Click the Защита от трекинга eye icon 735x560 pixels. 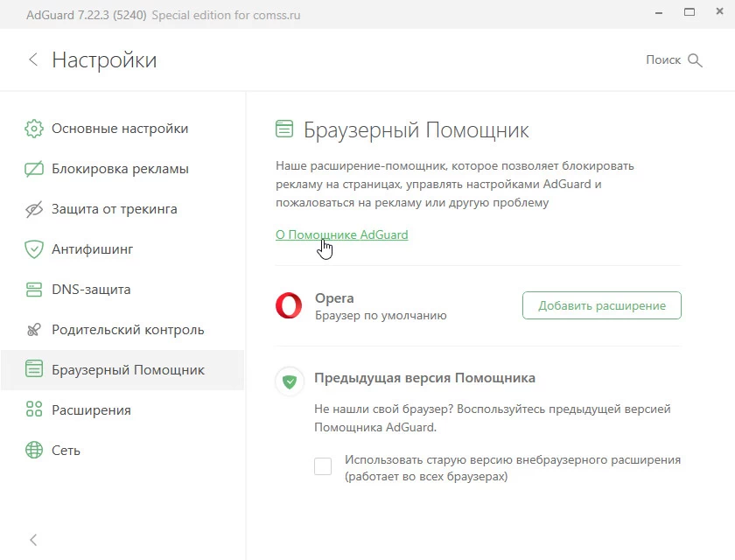coord(34,209)
